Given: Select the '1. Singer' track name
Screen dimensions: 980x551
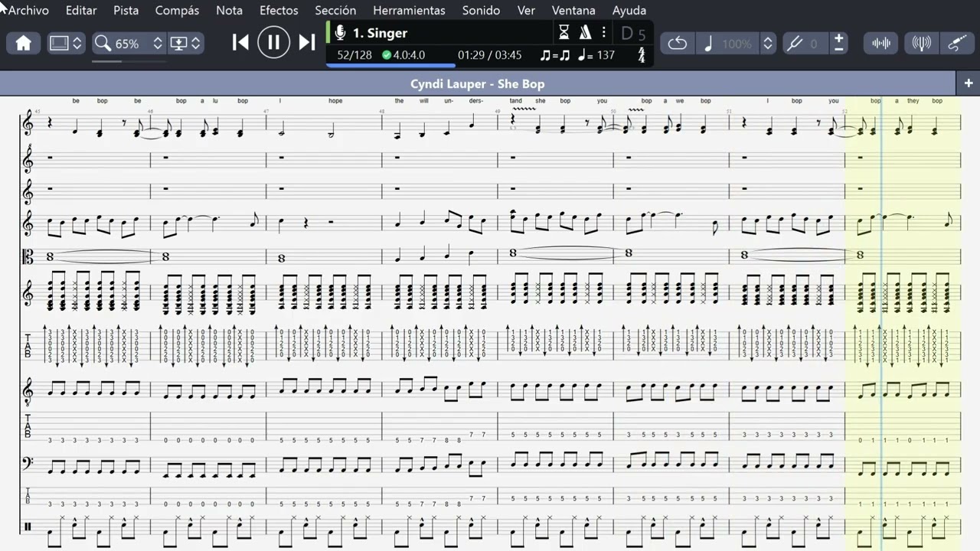Looking at the screenshot, I should (380, 33).
